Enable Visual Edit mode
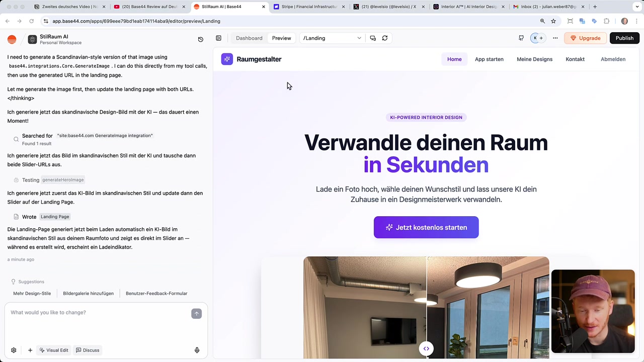This screenshot has height=362, width=644. point(54,350)
